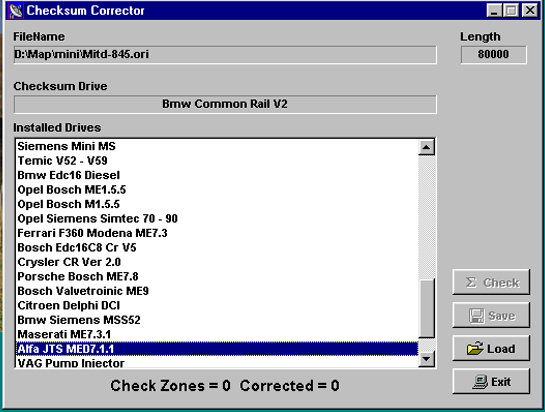The height and width of the screenshot is (412, 545).
Task: Pick Ferrari F360 Modena ME7.3 driver
Action: click(218, 233)
